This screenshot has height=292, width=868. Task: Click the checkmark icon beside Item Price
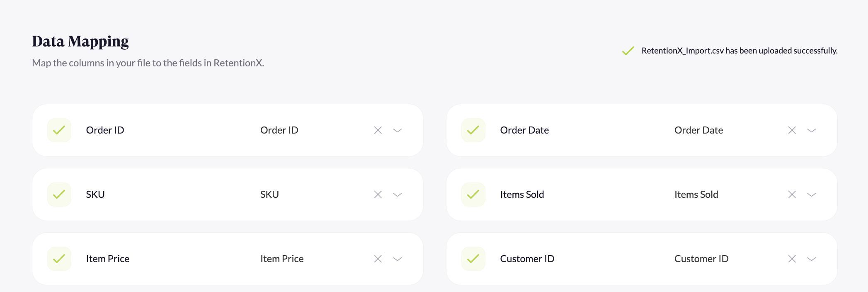click(x=59, y=258)
